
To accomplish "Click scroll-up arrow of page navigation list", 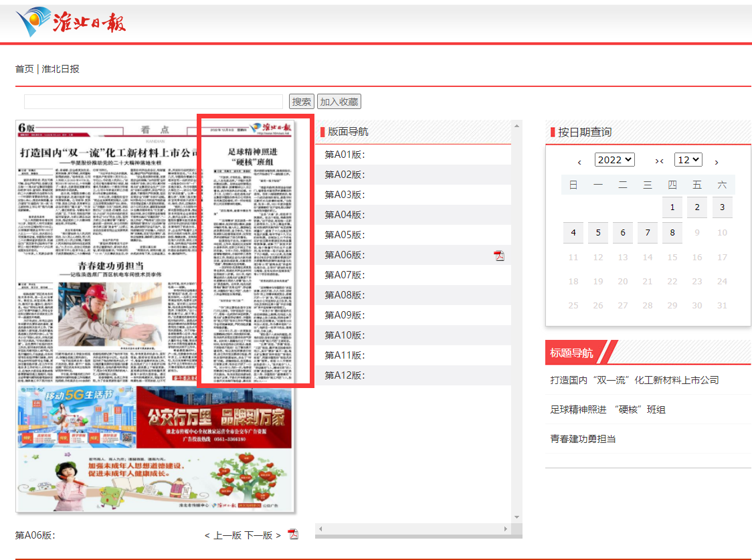I will [516, 125].
